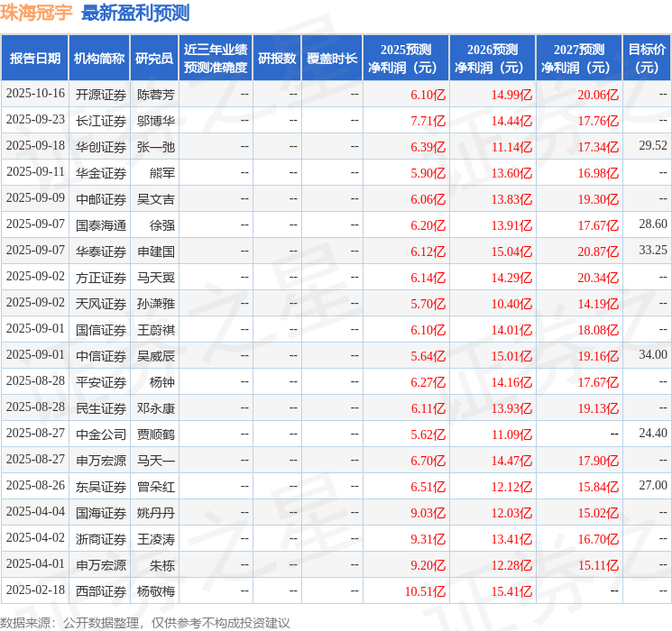The width and height of the screenshot is (672, 631).
Task: Click the 近三年业绩预测准确度 column header
Action: pyautogui.click(x=216, y=59)
